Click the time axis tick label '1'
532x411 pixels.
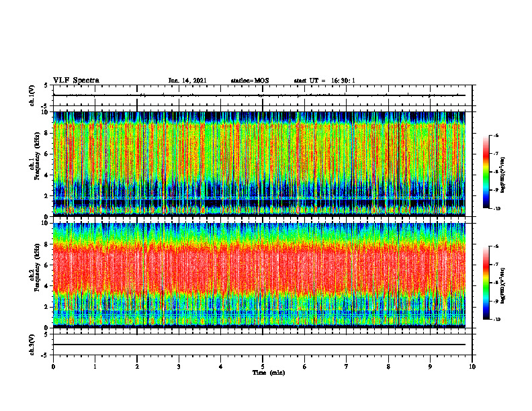tap(95, 367)
